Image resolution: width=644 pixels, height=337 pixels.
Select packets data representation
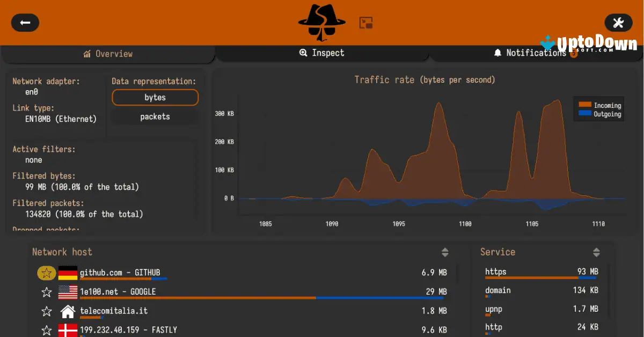155,116
